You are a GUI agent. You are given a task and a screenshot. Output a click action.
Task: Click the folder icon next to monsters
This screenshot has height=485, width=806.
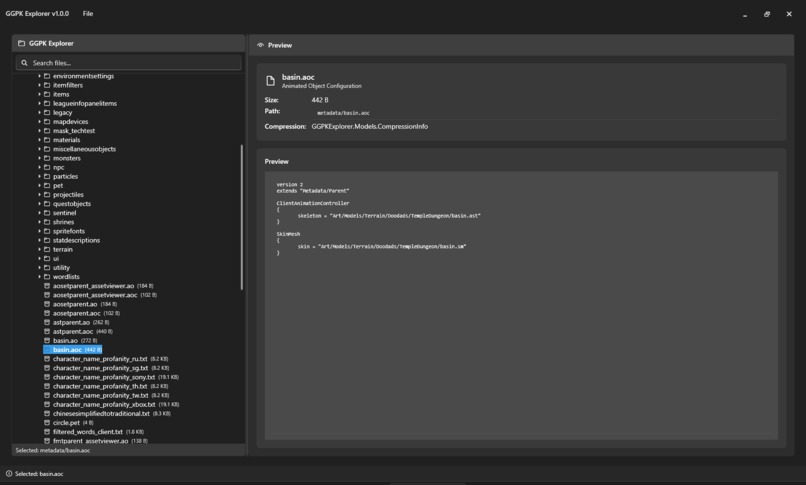pyautogui.click(x=47, y=158)
